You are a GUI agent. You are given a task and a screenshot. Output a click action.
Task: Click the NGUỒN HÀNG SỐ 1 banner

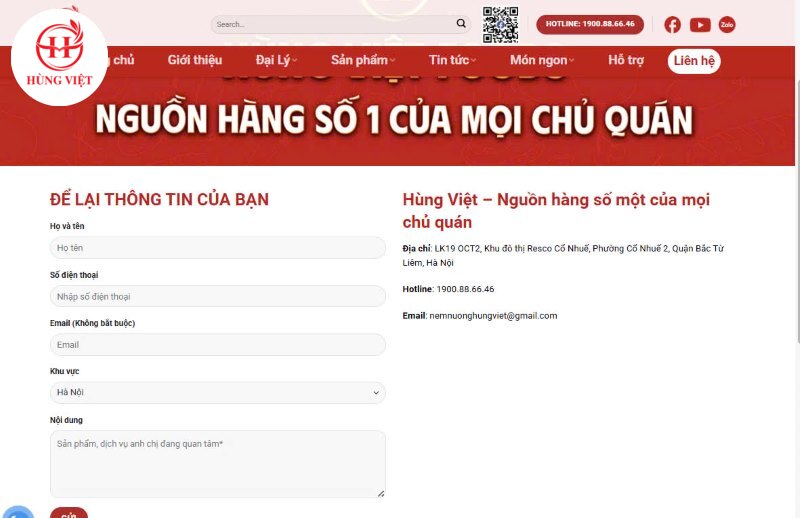(394, 119)
